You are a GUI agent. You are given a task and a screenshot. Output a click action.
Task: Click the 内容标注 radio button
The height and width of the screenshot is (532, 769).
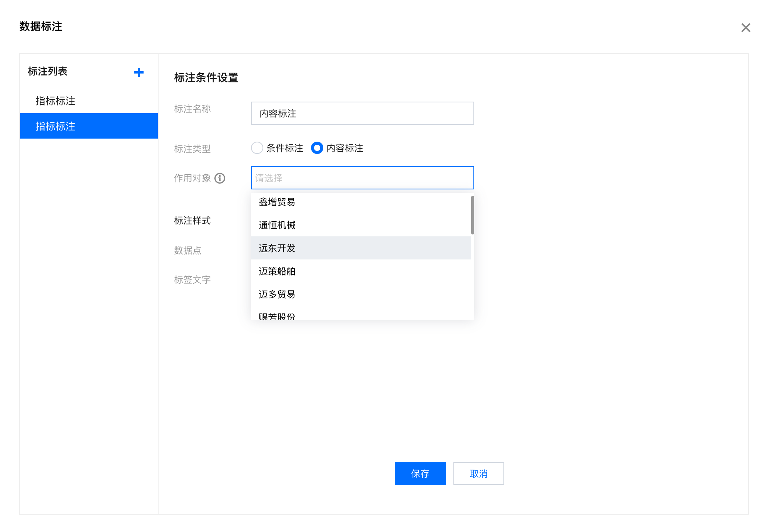317,148
